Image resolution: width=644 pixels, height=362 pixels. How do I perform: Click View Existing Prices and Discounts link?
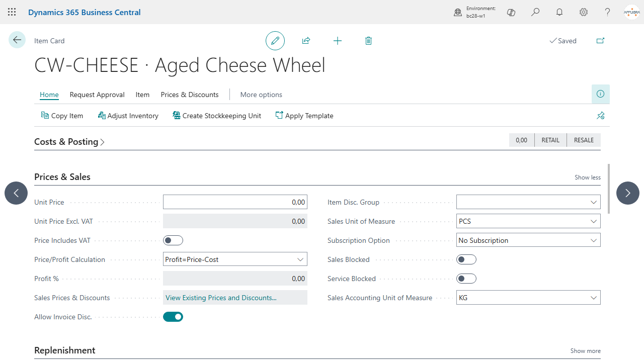click(x=221, y=298)
